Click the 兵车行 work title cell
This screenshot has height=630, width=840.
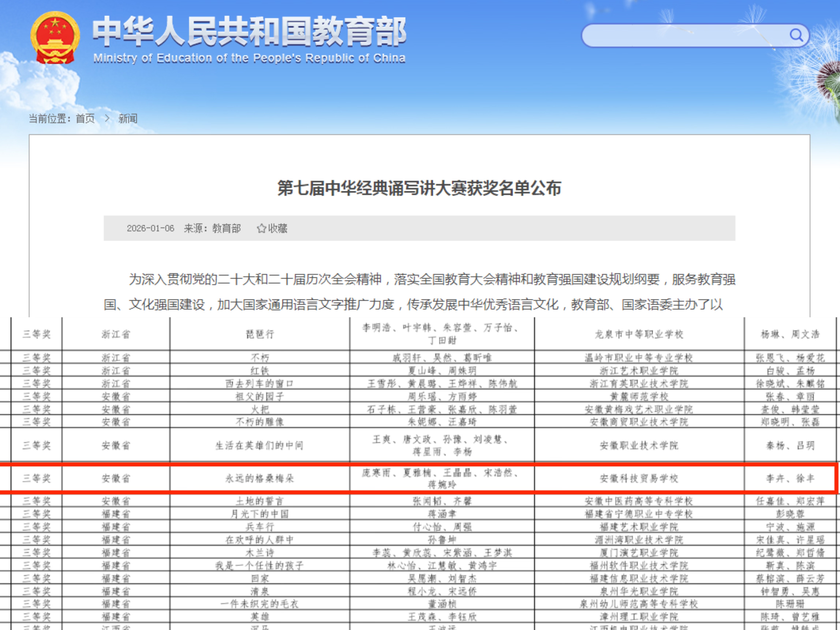(x=260, y=527)
